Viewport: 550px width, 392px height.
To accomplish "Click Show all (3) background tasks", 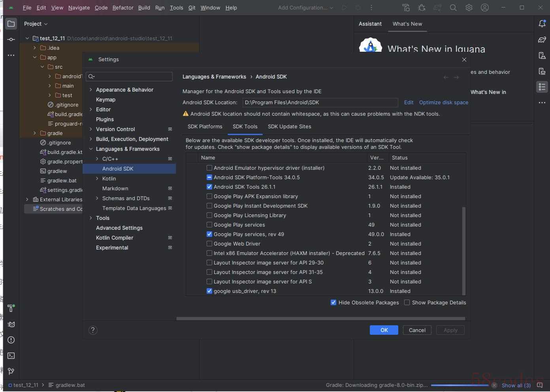I will (516, 385).
